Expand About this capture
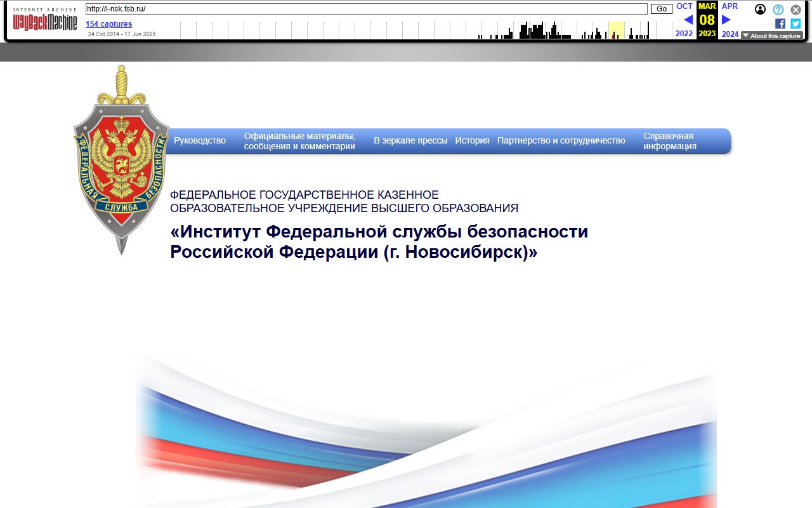The width and height of the screenshot is (812, 508). point(772,36)
